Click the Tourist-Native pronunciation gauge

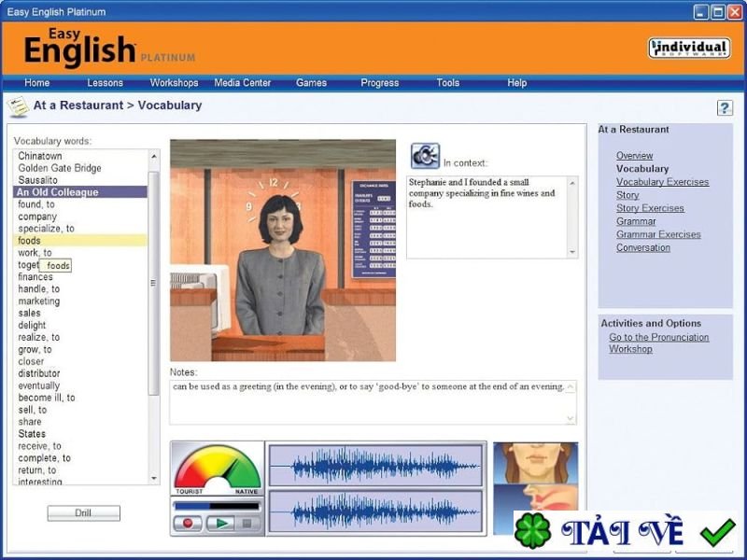tap(218, 469)
